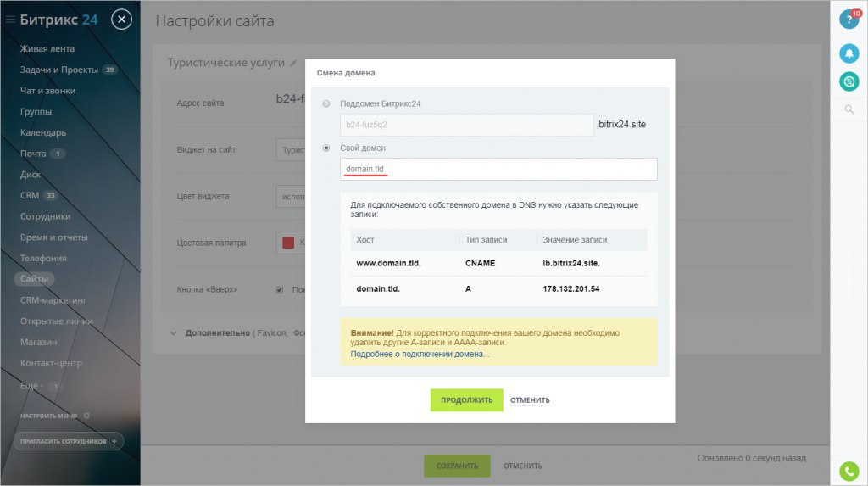Open Почта in the sidebar
The image size is (868, 486).
click(33, 154)
